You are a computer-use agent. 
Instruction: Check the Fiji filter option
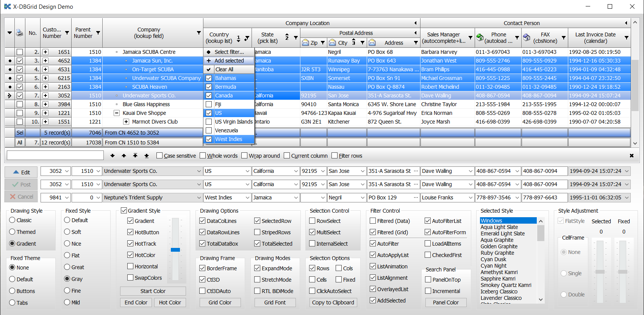click(x=209, y=104)
